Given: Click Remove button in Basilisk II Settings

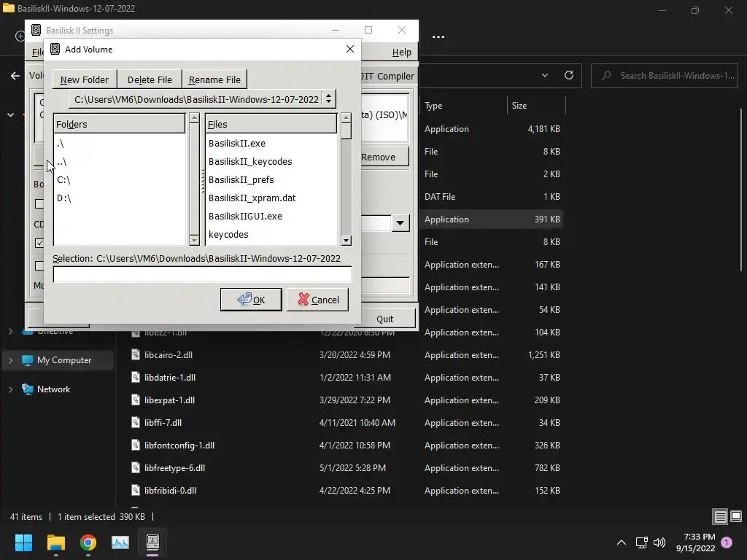Looking at the screenshot, I should pyautogui.click(x=384, y=157).
